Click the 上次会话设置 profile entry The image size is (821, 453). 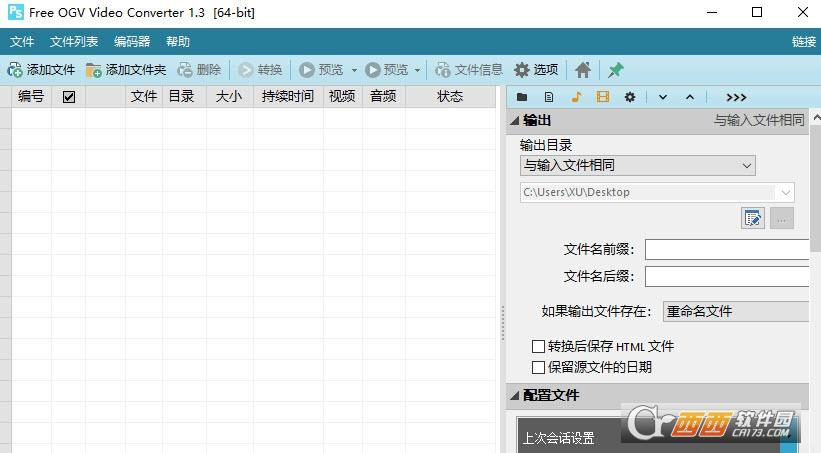(x=559, y=437)
